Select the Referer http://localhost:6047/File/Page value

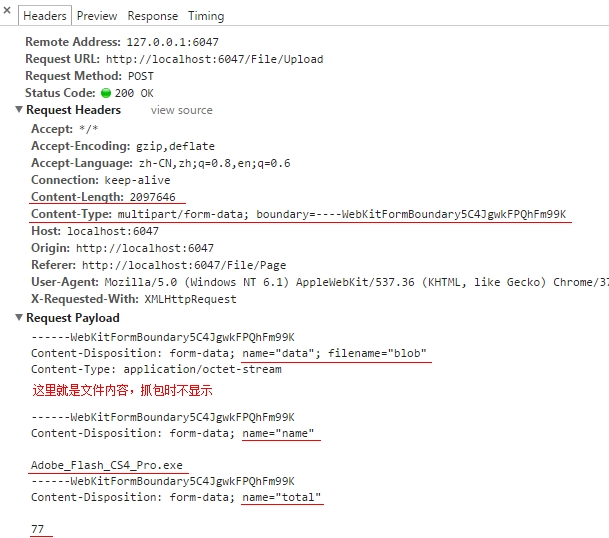point(184,265)
